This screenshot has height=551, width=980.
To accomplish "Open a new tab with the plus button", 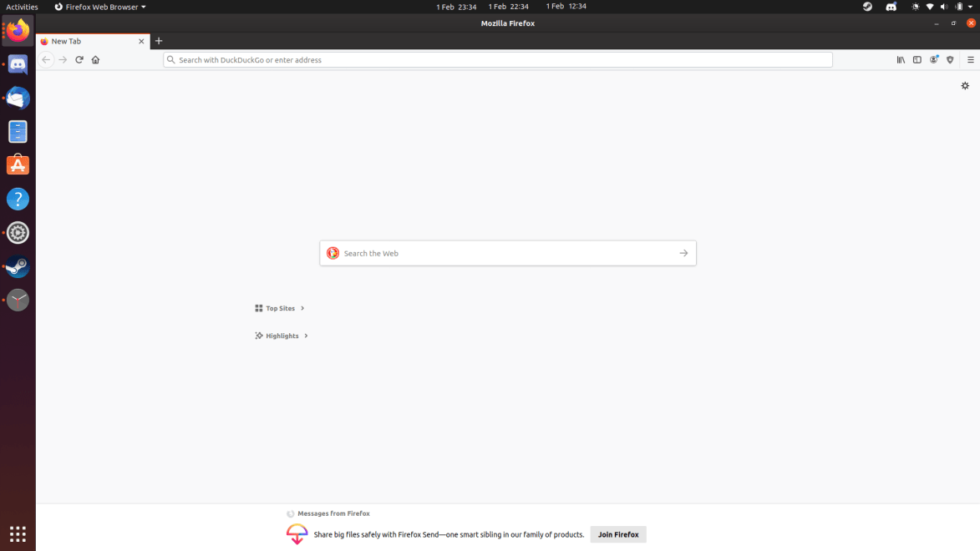I will 159,40.
